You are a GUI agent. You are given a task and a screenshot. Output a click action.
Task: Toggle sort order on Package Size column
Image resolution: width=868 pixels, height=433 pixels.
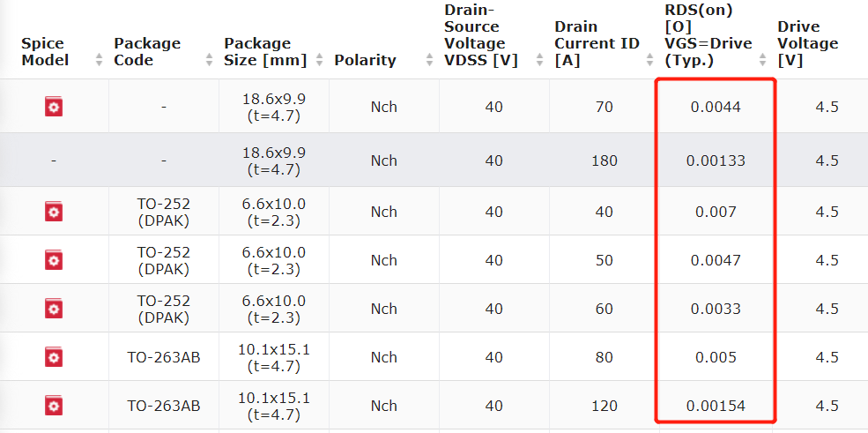coord(319,60)
